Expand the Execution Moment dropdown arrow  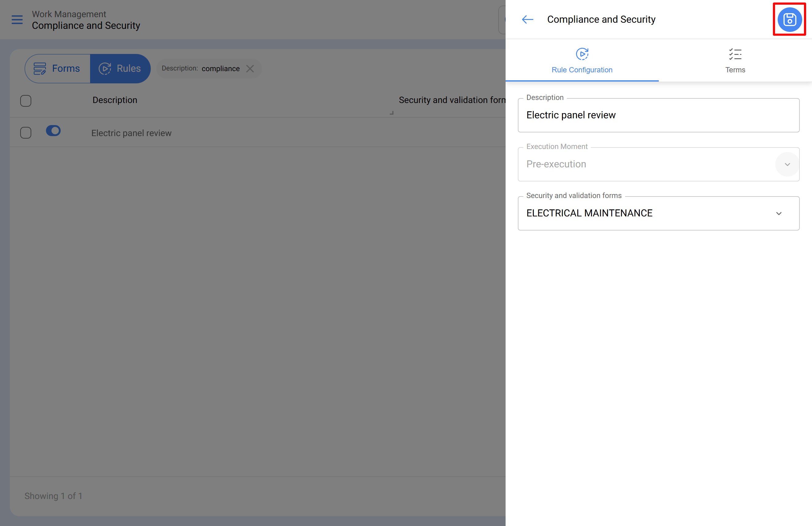[787, 164]
